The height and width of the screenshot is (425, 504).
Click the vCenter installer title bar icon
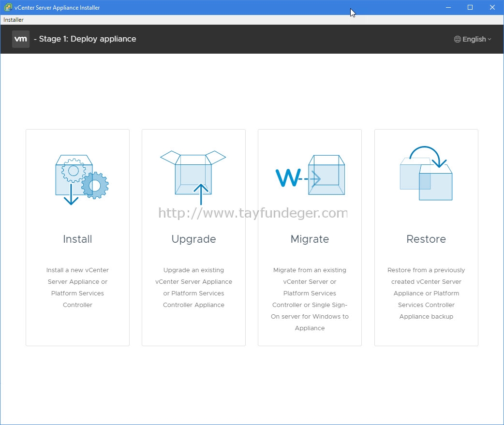pos(8,7)
